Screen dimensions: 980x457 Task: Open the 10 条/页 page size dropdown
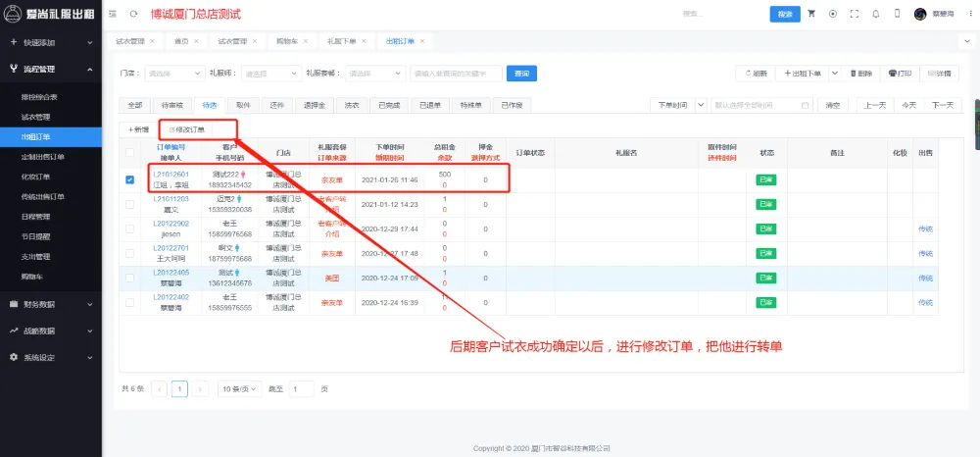239,388
